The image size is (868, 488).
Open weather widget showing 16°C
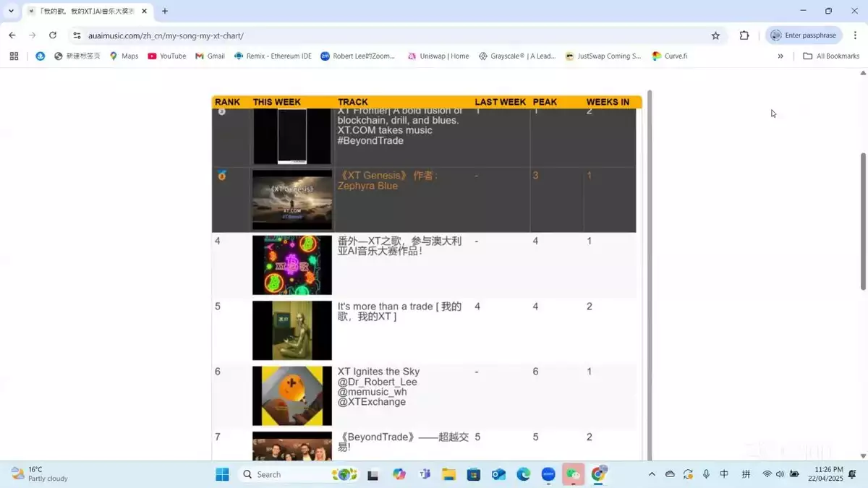(40, 474)
